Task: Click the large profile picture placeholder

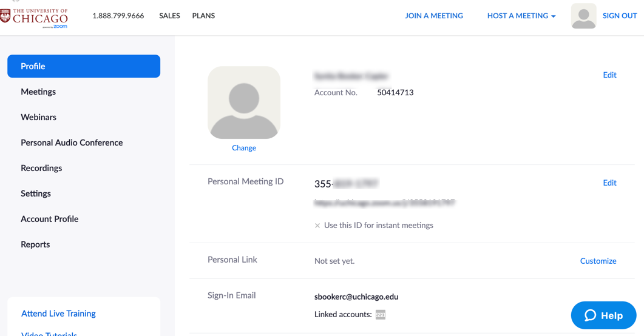Action: point(244,102)
